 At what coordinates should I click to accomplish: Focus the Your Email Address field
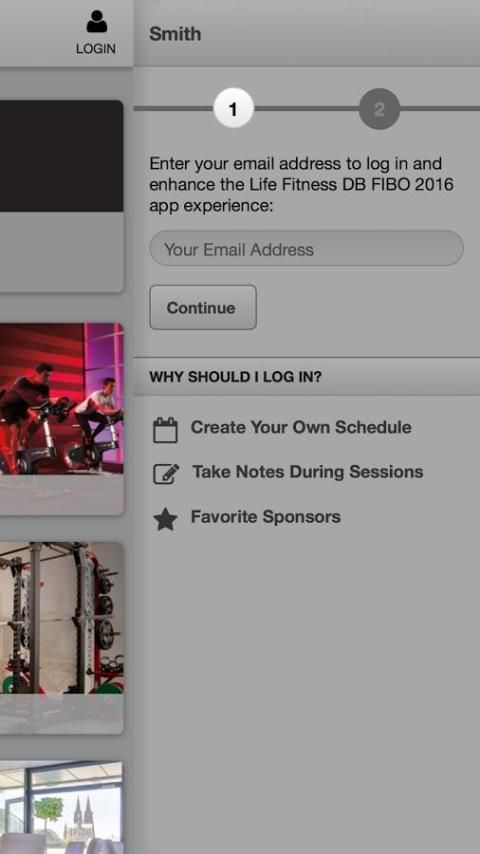click(306, 248)
